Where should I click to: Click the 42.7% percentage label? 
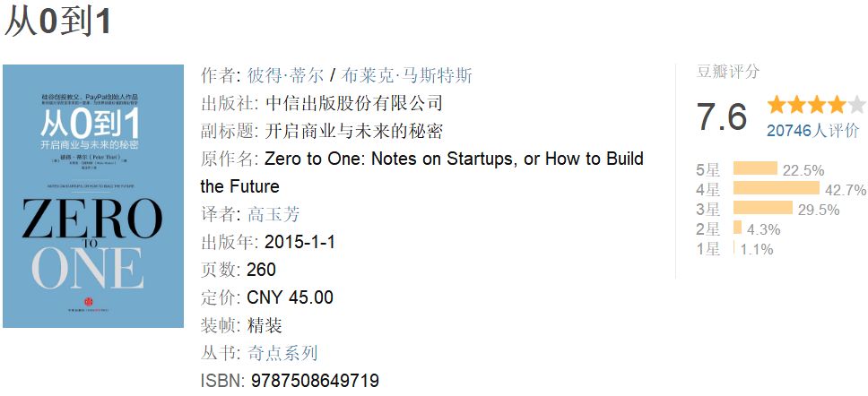click(x=846, y=189)
